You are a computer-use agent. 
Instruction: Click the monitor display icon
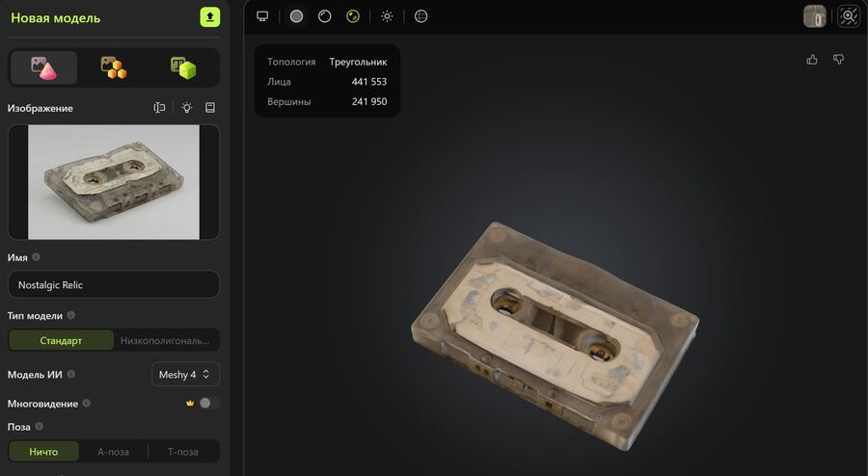pos(262,16)
